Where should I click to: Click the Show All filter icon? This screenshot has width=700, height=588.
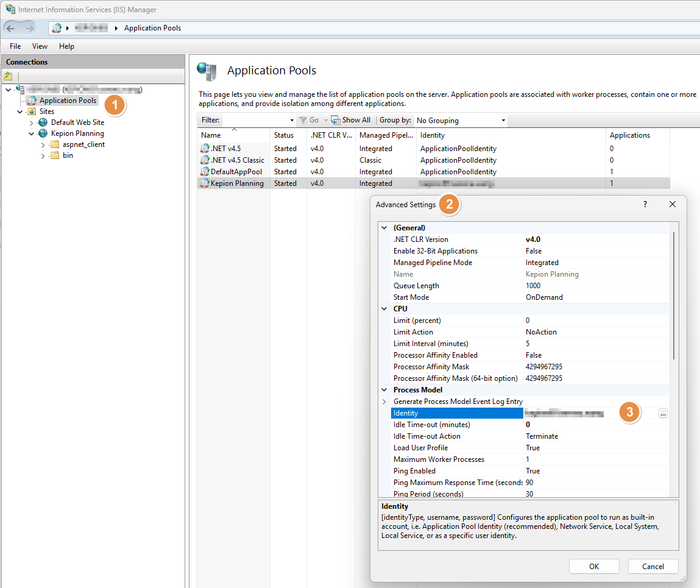coord(335,120)
